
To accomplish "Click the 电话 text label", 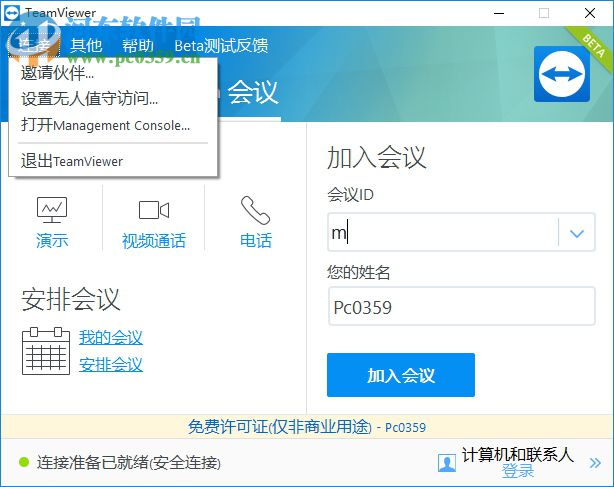I will pos(256,240).
